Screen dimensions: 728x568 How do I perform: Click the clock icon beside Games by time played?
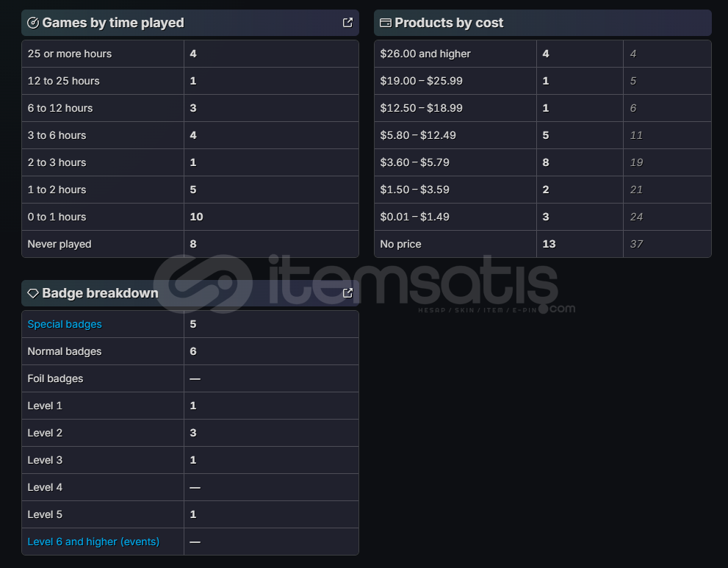33,23
